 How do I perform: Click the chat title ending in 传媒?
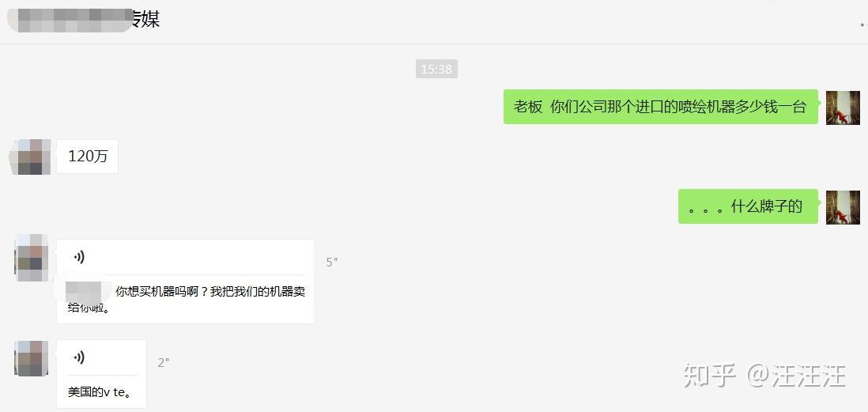pos(84,20)
